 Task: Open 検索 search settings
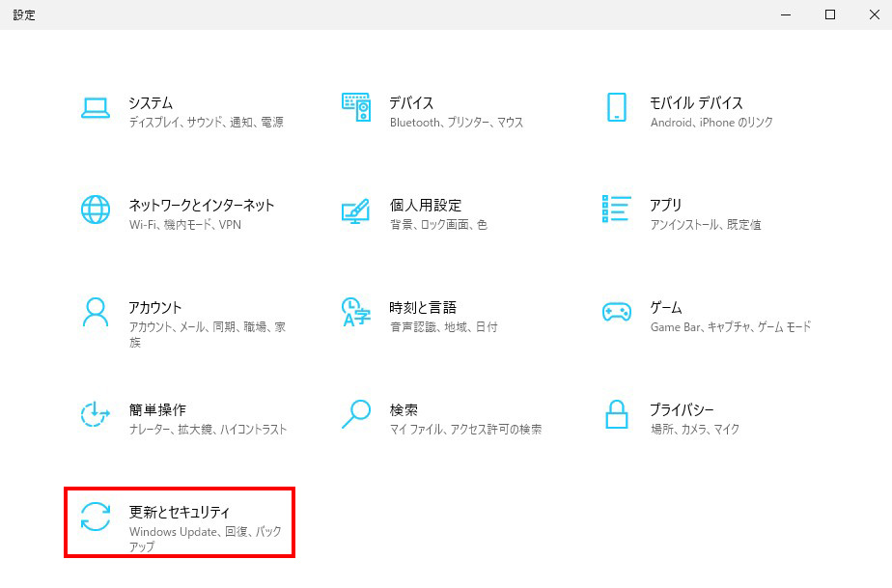(356, 413)
